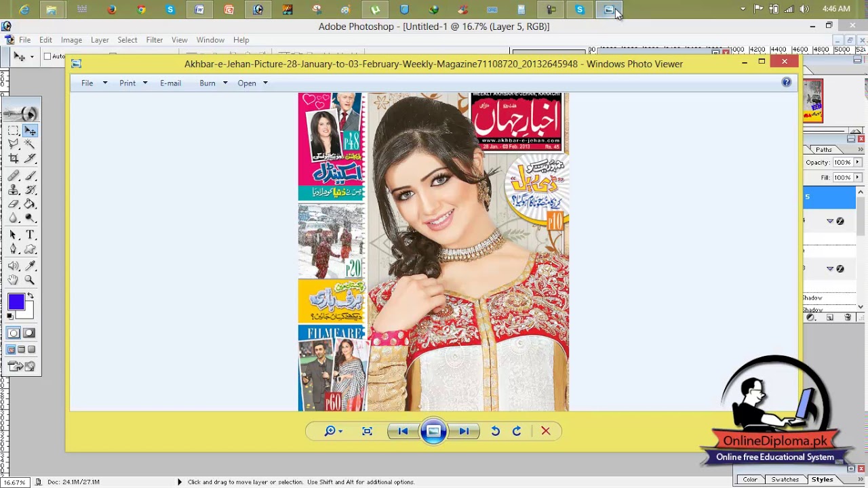Select the Magic Wand tool
The width and height of the screenshot is (868, 488).
pyautogui.click(x=30, y=144)
